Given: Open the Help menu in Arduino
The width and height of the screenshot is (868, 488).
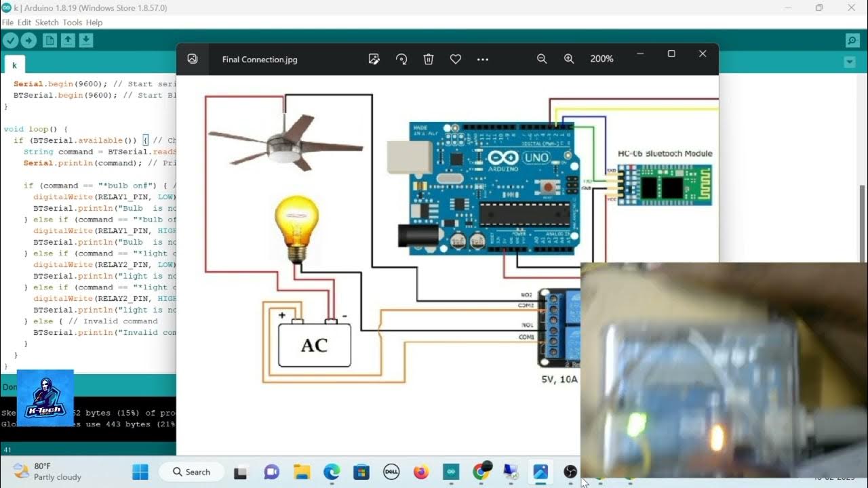Looking at the screenshot, I should 94,22.
